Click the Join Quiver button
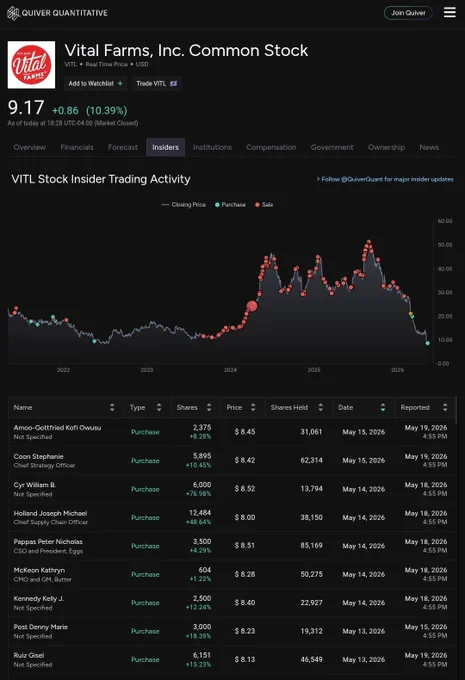 point(408,13)
